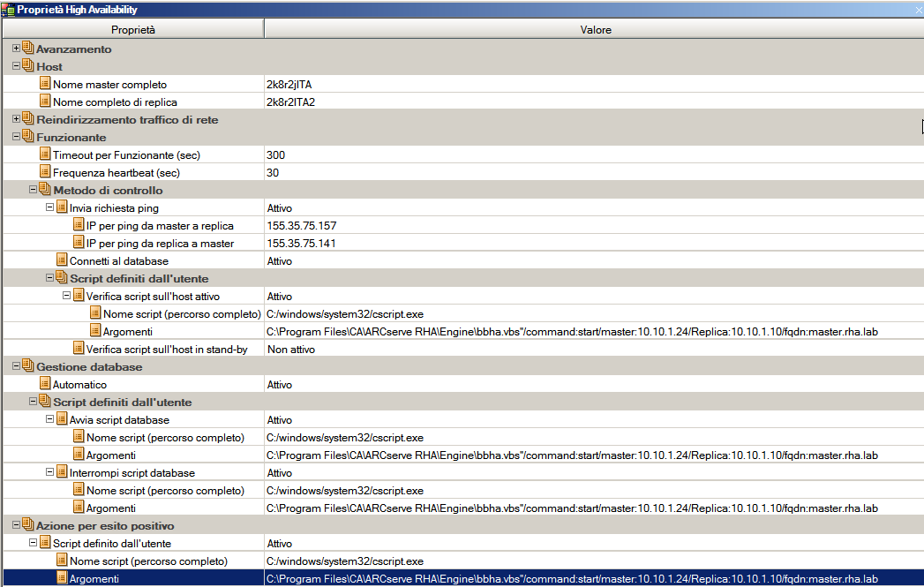The height and width of the screenshot is (587, 924).
Task: Toggle Attivo value for Script definito dall'utente
Action: click(280, 544)
